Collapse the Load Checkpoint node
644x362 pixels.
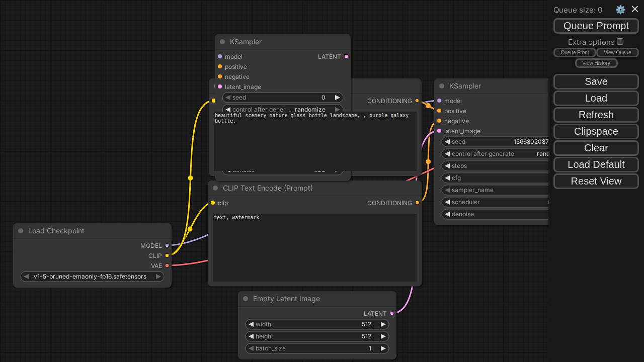21,231
